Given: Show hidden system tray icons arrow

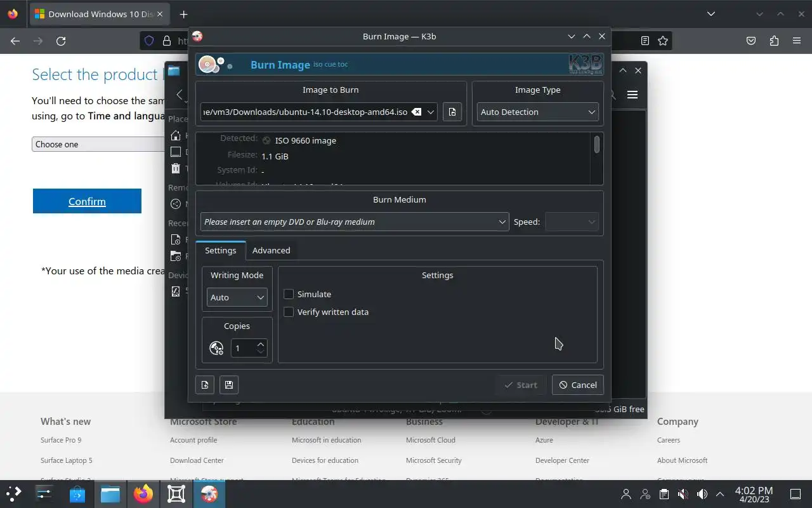Looking at the screenshot, I should tap(720, 494).
